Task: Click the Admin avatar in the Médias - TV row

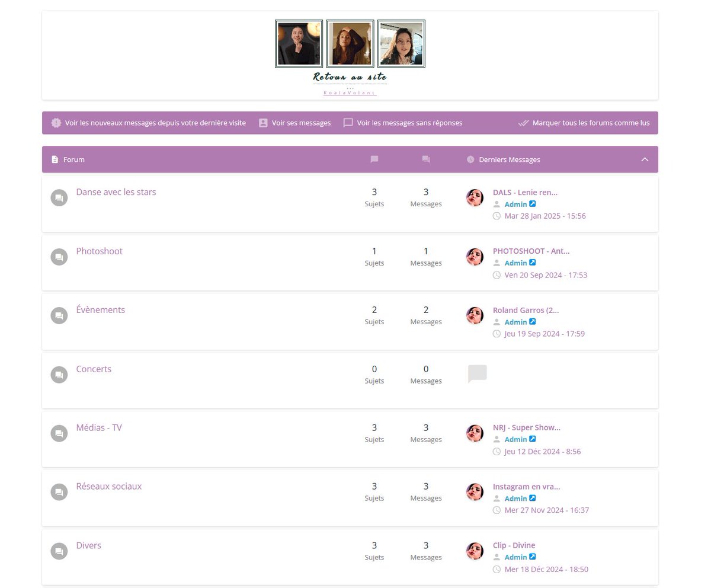Action: [475, 433]
